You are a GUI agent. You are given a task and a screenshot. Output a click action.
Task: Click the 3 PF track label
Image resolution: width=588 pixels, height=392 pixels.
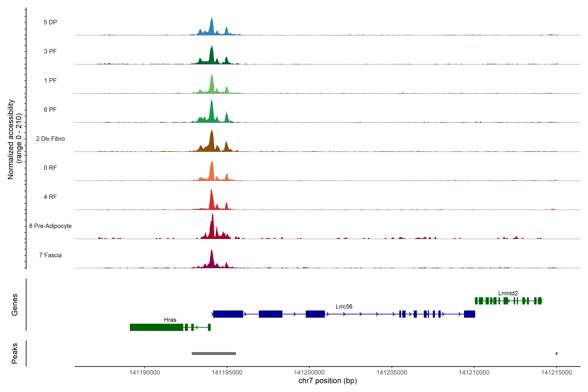coord(50,51)
